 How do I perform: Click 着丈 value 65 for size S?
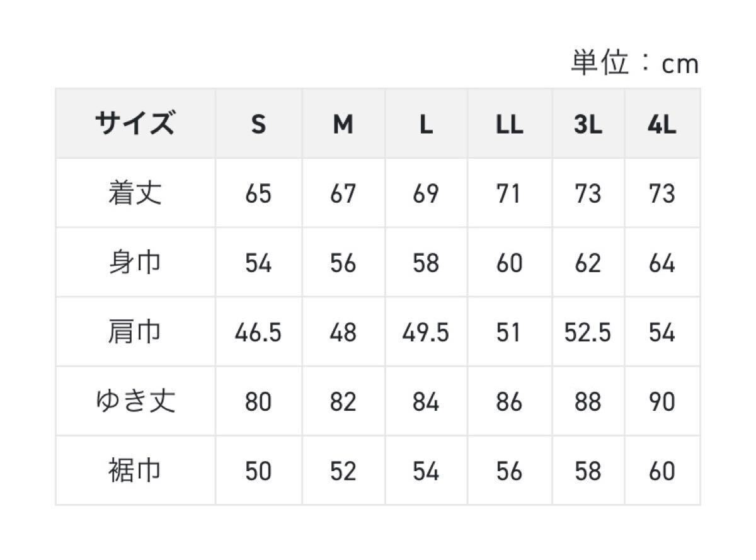pos(258,193)
